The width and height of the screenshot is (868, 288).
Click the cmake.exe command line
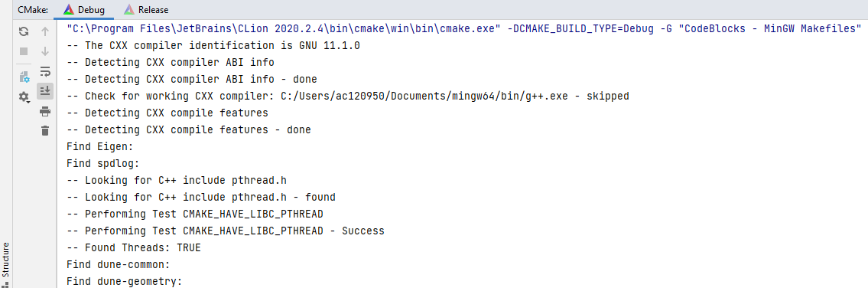point(464,28)
